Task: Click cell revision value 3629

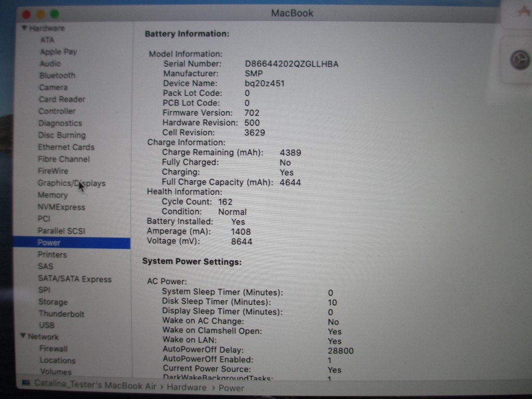Action: pos(255,132)
